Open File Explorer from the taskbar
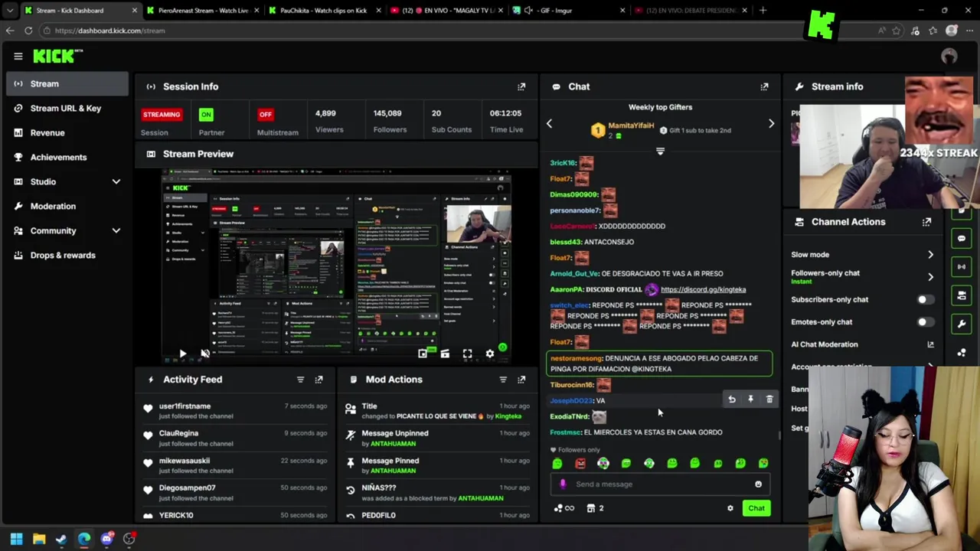The width and height of the screenshot is (980, 551). pyautogui.click(x=39, y=539)
